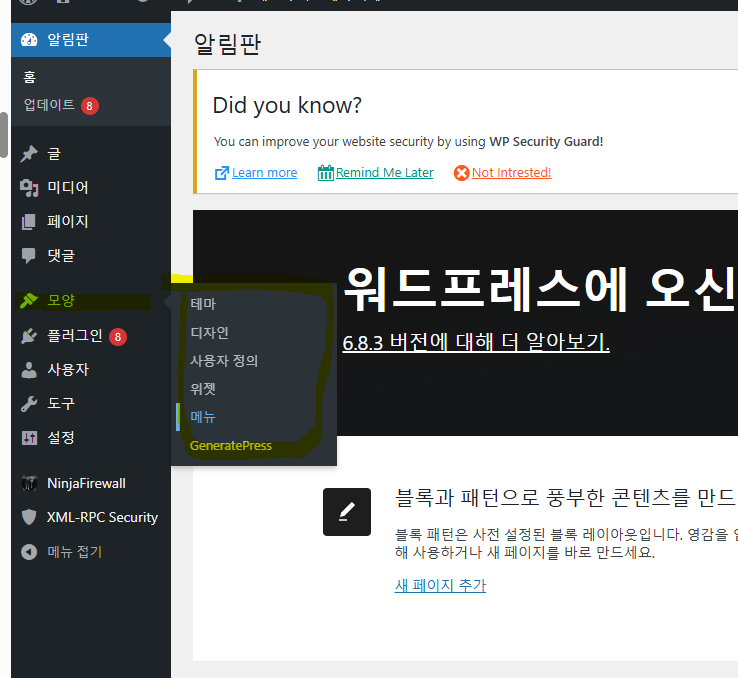This screenshot has width=738, height=678.
Task: Select 디자인 in the flyout submenu
Action: click(x=209, y=333)
